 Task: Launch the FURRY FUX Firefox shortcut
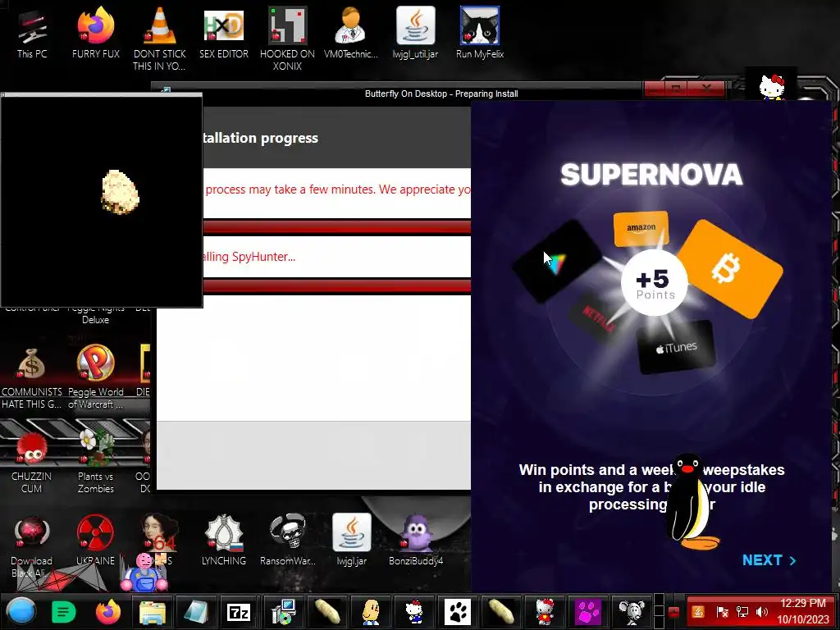pyautogui.click(x=95, y=33)
